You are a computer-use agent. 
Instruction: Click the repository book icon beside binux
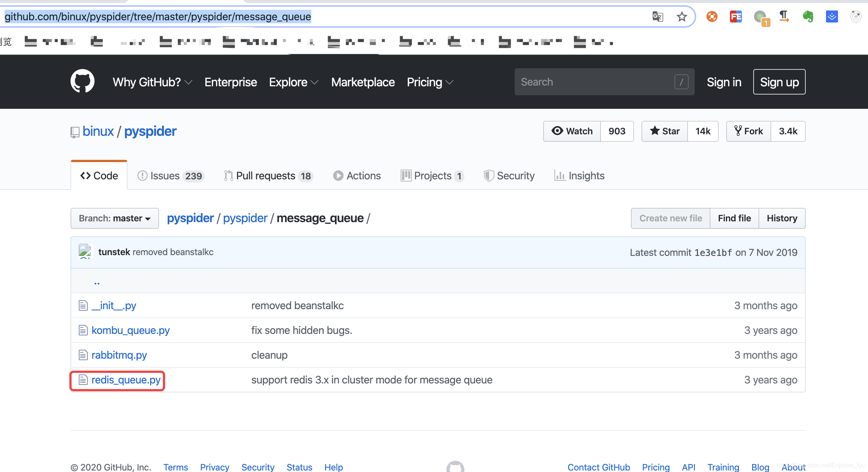pos(75,132)
